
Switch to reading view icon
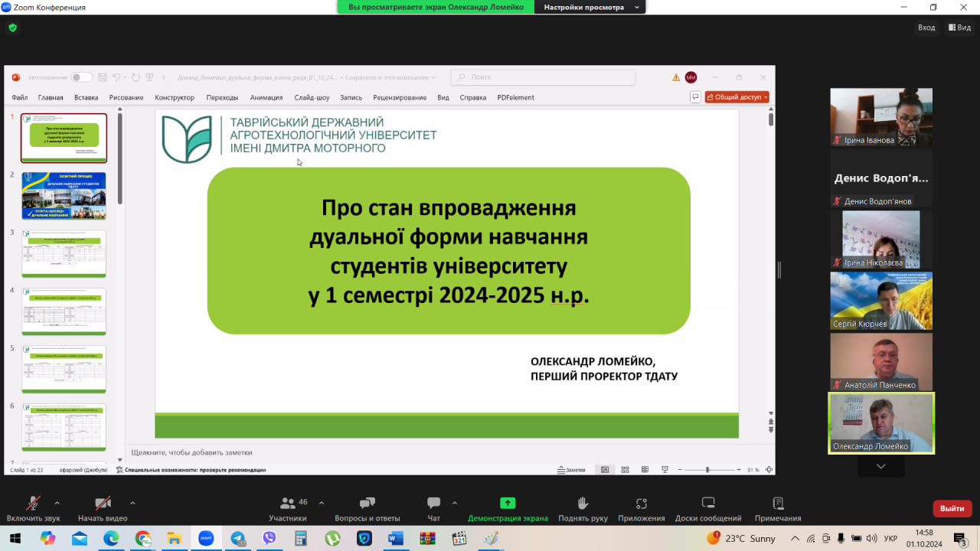pyautogui.click(x=645, y=470)
